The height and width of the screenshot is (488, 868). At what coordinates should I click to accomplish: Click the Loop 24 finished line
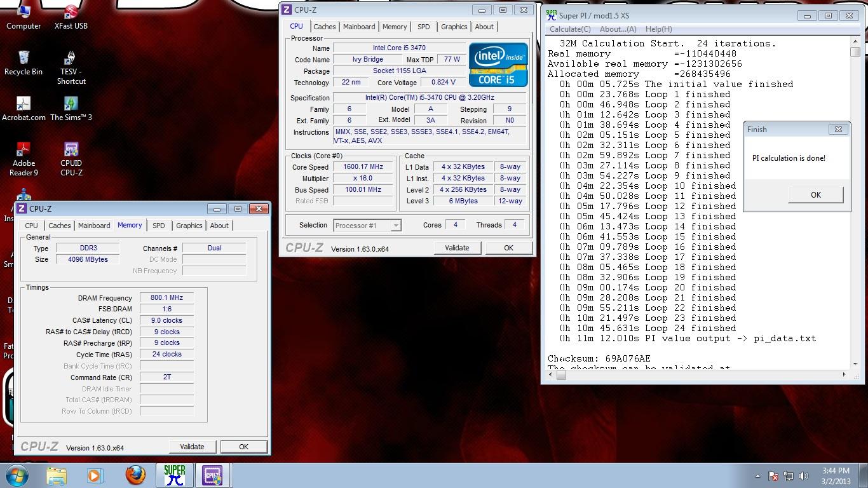pyautogui.click(x=648, y=328)
